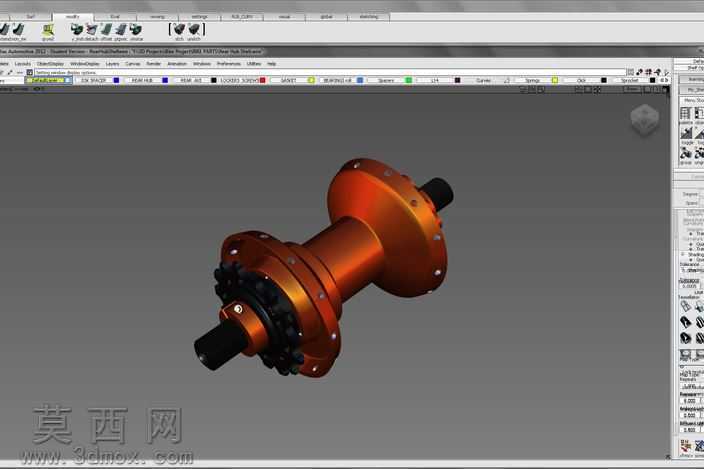Click the blue swatch of 10X SPACER layer

[x=116, y=80]
